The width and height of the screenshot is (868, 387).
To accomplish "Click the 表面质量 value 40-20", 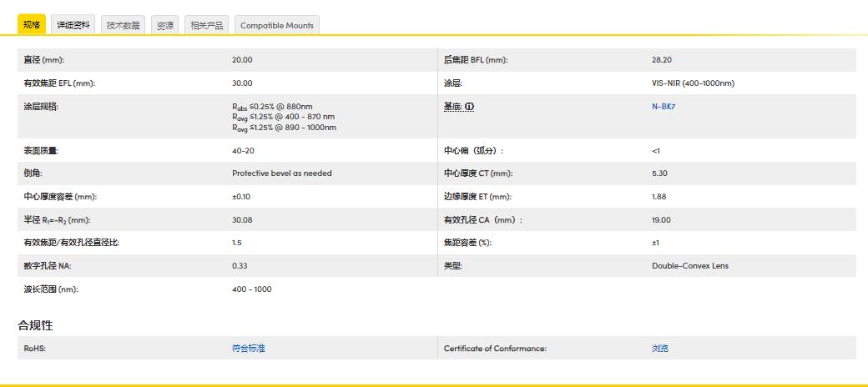I will coord(243,151).
